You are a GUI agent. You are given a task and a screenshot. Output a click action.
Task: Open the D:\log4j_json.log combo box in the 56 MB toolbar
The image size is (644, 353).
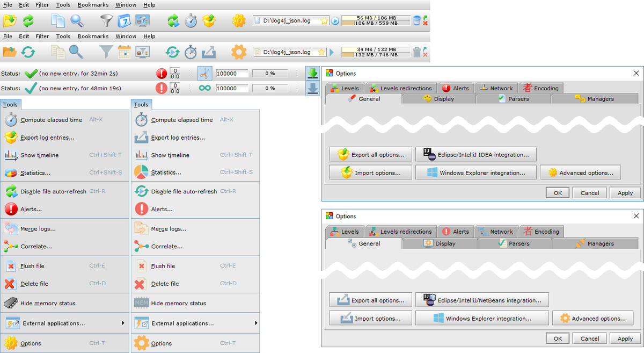[291, 21]
